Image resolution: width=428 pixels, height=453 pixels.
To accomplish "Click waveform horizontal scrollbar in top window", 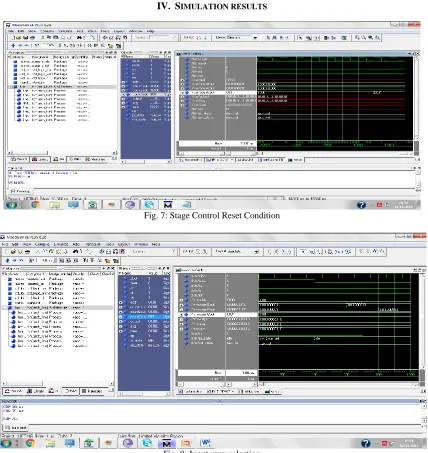I will [x=335, y=153].
